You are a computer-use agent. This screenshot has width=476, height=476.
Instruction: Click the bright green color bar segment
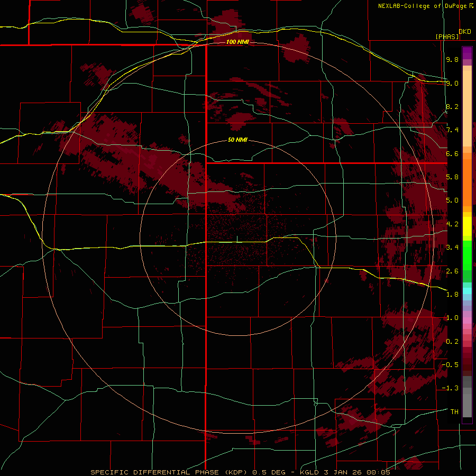click(x=467, y=257)
